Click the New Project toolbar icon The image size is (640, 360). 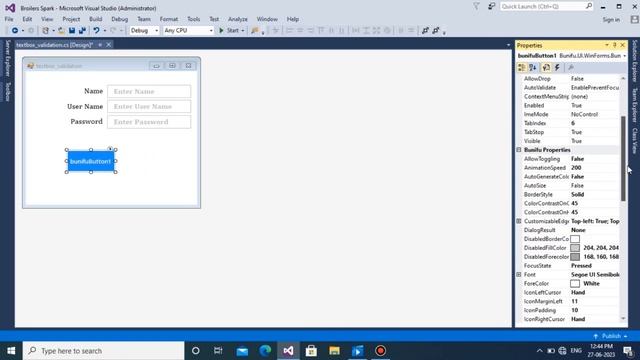(46, 31)
